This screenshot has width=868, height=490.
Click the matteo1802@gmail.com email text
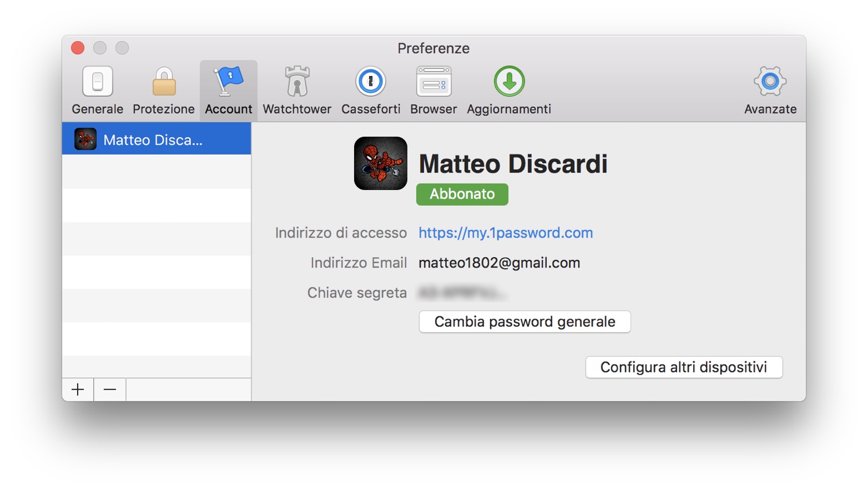(x=499, y=263)
